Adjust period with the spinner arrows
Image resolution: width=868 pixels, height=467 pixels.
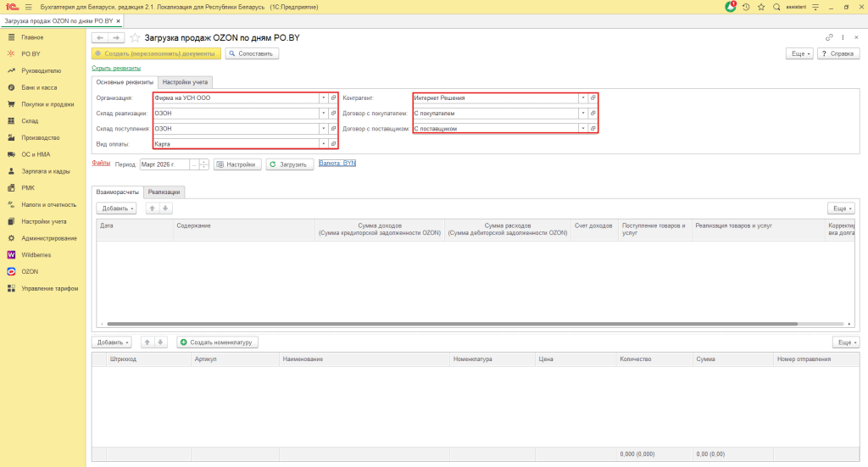203,164
